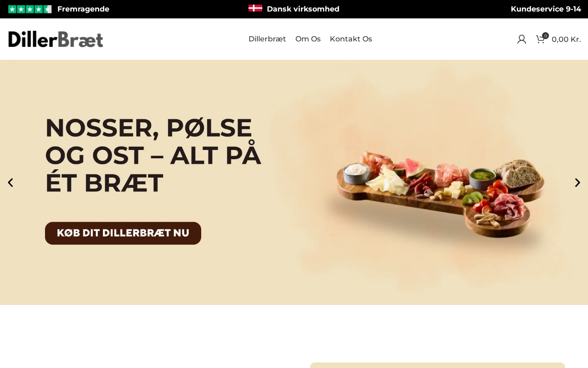Click the Dansk virksomhed text
Viewport: 588px width, 368px height.
click(x=303, y=9)
